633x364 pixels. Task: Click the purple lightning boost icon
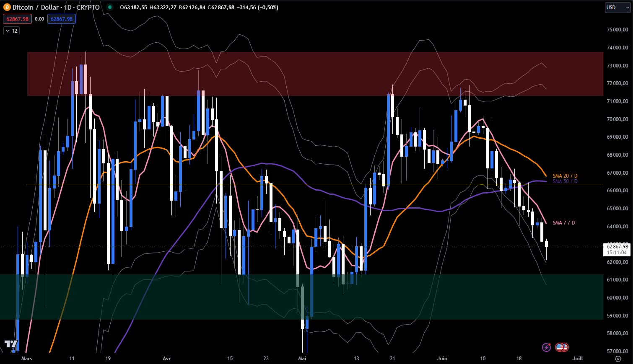coord(546,347)
